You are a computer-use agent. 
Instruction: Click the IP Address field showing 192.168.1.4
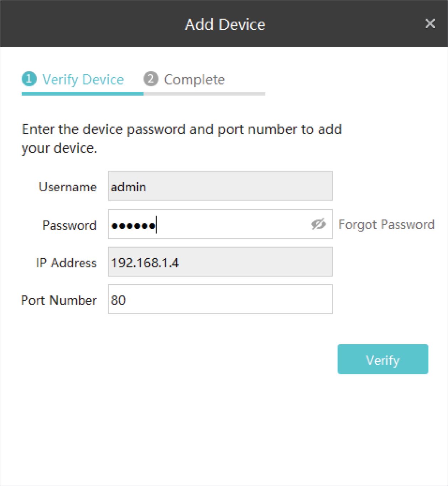pos(220,262)
